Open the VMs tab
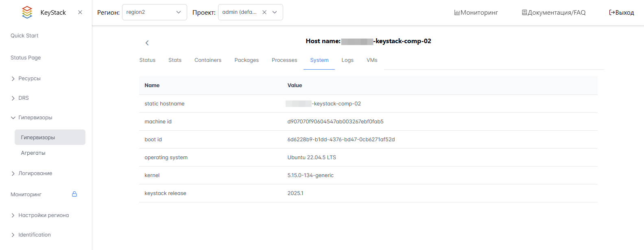The image size is (644, 250). point(372,60)
